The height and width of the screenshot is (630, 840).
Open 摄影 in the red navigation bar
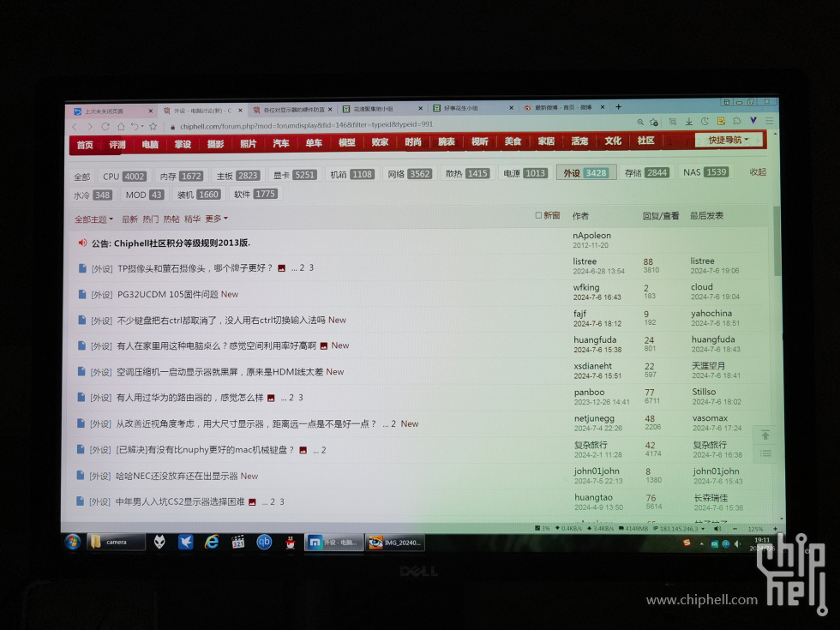point(215,144)
